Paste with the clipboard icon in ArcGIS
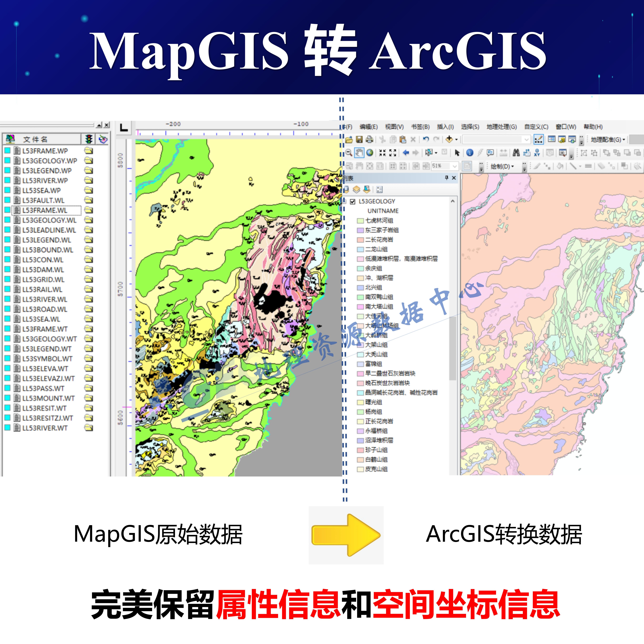 403,139
